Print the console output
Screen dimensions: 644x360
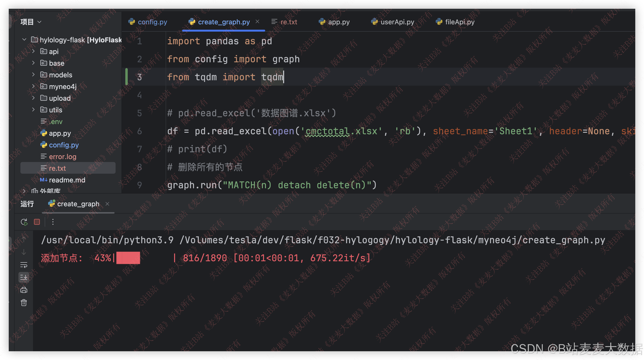pyautogui.click(x=24, y=290)
